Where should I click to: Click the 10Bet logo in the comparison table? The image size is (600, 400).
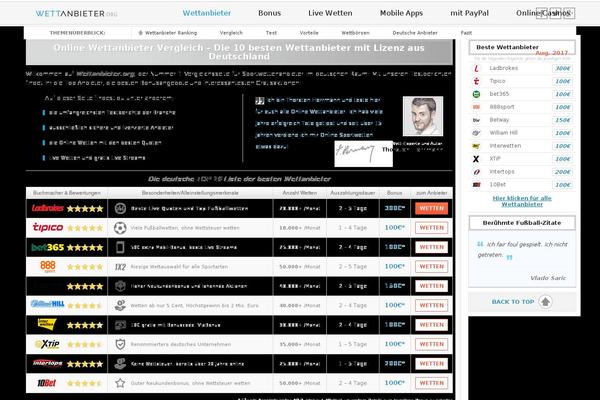coord(47,383)
